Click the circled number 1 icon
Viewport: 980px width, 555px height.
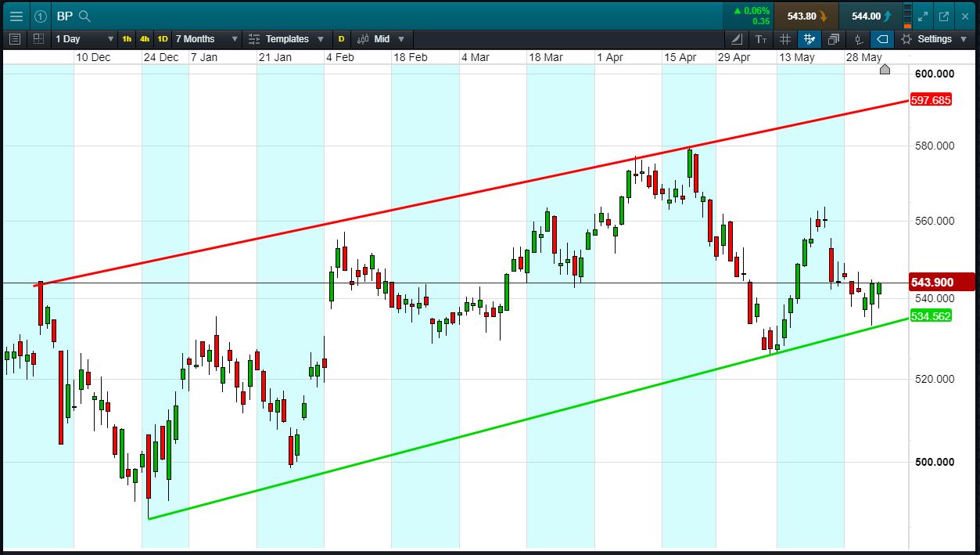[41, 16]
